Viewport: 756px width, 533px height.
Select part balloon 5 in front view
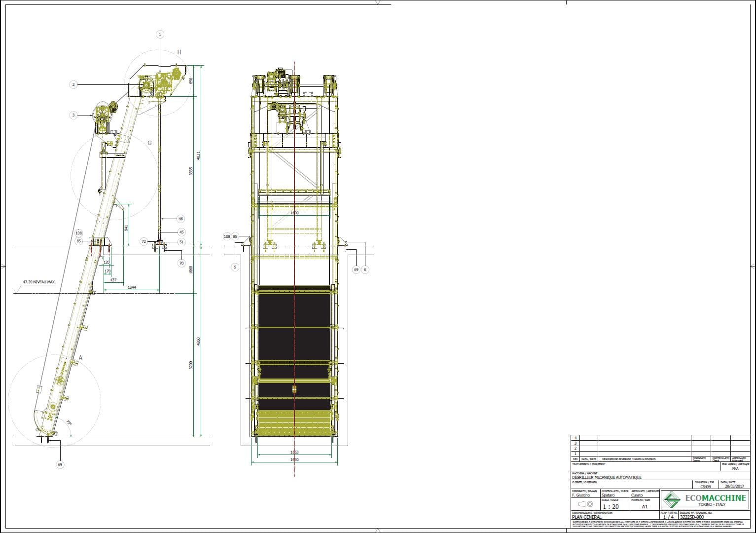(x=235, y=267)
